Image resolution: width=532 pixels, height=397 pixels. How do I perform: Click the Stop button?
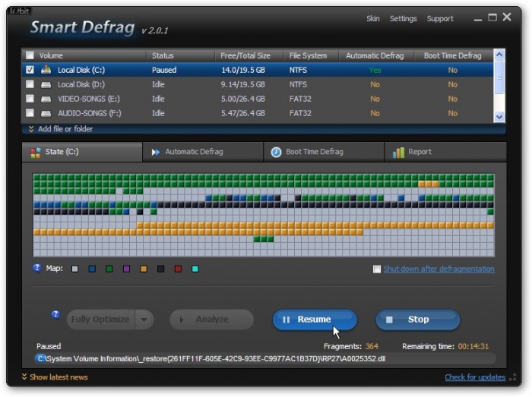click(x=418, y=320)
